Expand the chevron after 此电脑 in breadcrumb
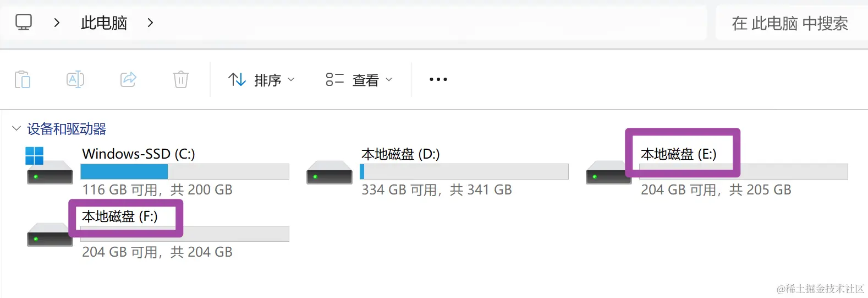The width and height of the screenshot is (868, 298). [150, 23]
